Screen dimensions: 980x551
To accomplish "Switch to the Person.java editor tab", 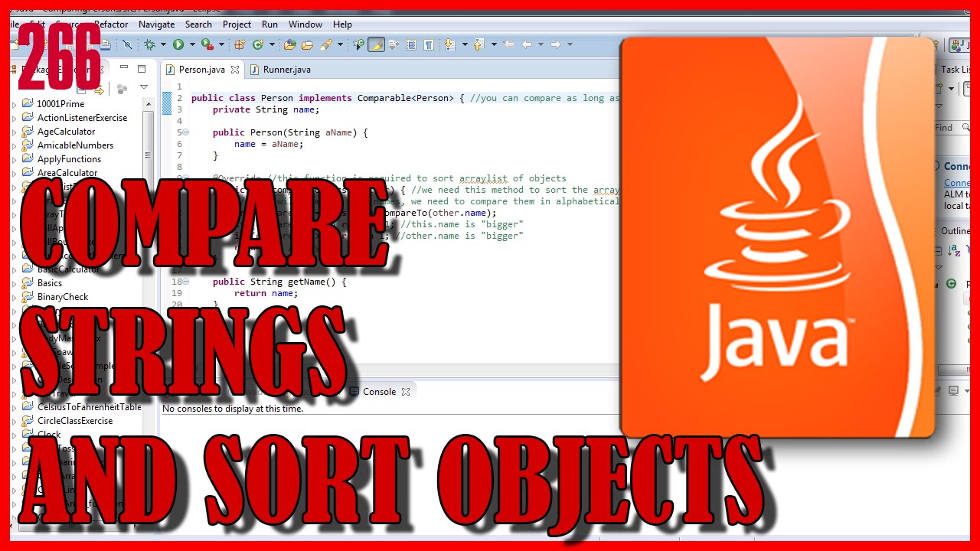I will 201,70.
